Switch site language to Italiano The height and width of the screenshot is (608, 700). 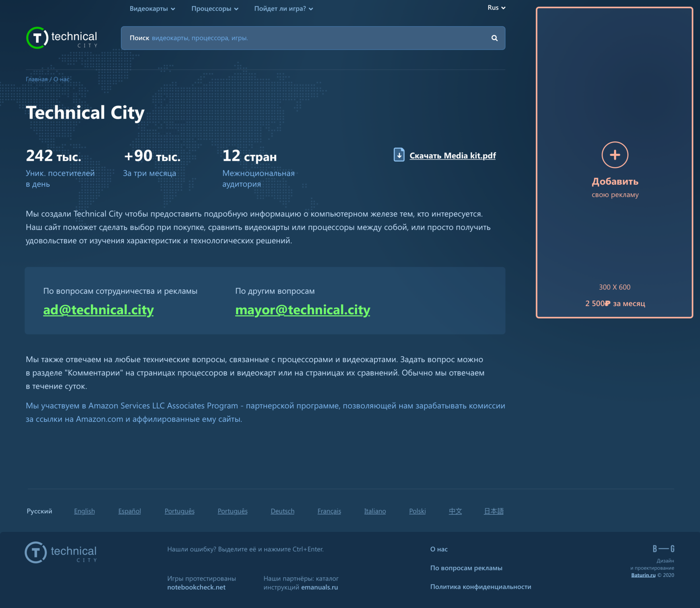point(375,511)
